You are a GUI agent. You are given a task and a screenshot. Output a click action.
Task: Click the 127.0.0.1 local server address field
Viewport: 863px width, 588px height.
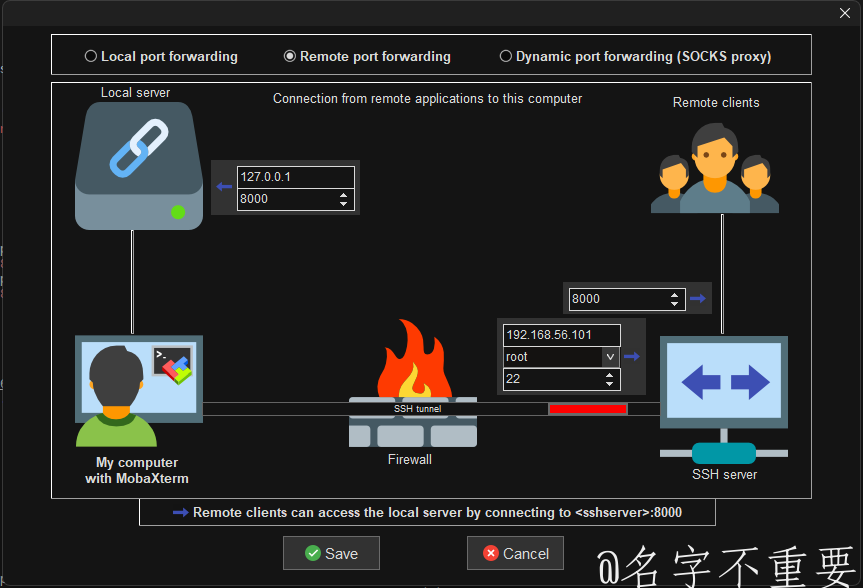click(296, 177)
